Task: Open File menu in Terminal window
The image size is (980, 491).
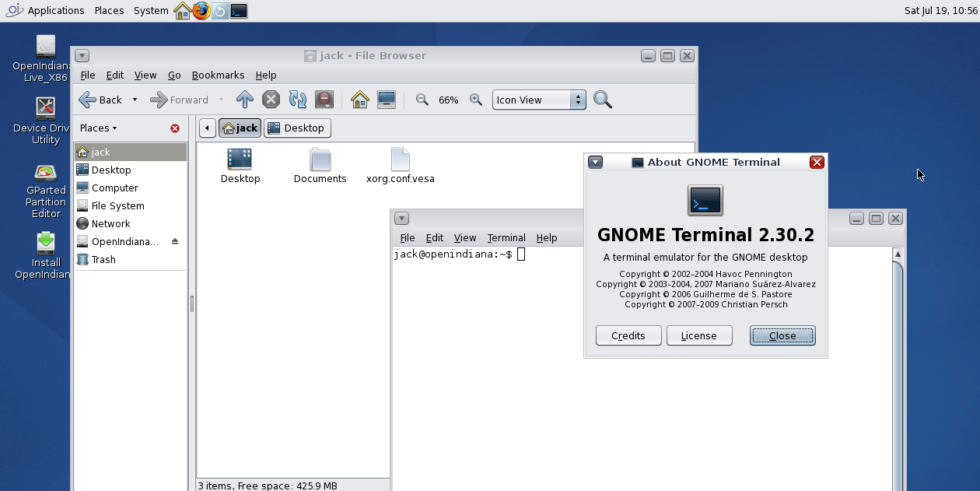Action: (x=408, y=238)
